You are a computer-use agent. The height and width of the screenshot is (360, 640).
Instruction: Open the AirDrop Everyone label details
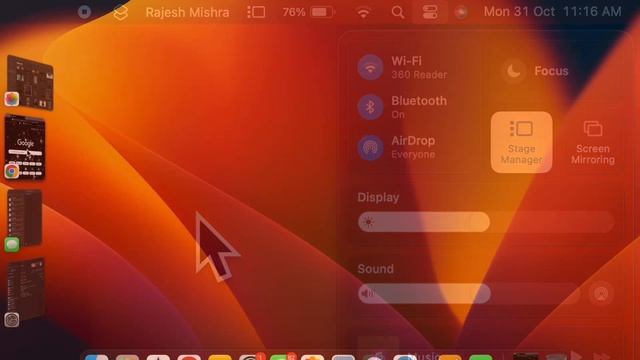(x=413, y=147)
